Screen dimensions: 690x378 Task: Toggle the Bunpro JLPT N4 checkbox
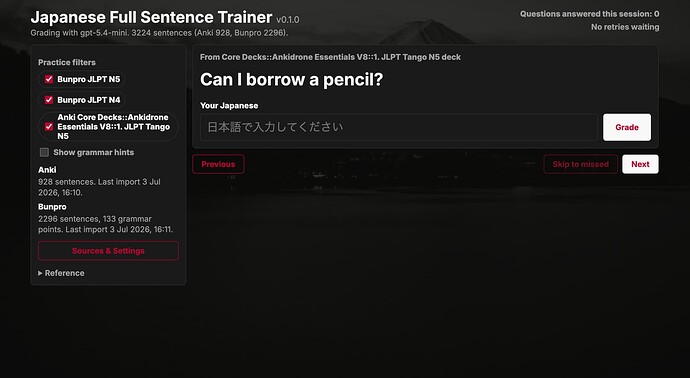click(x=49, y=100)
